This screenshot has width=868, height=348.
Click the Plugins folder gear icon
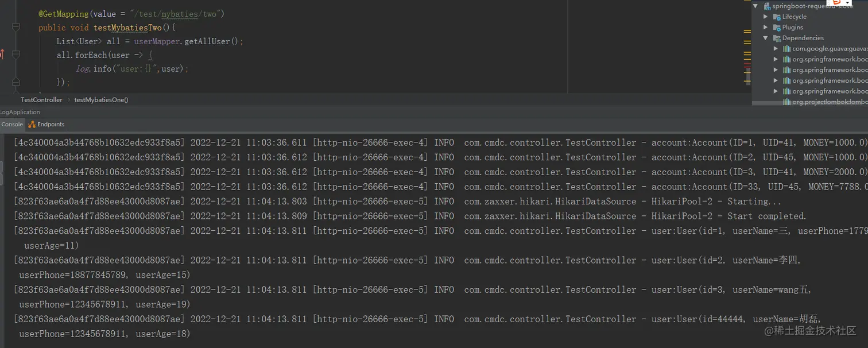777,27
